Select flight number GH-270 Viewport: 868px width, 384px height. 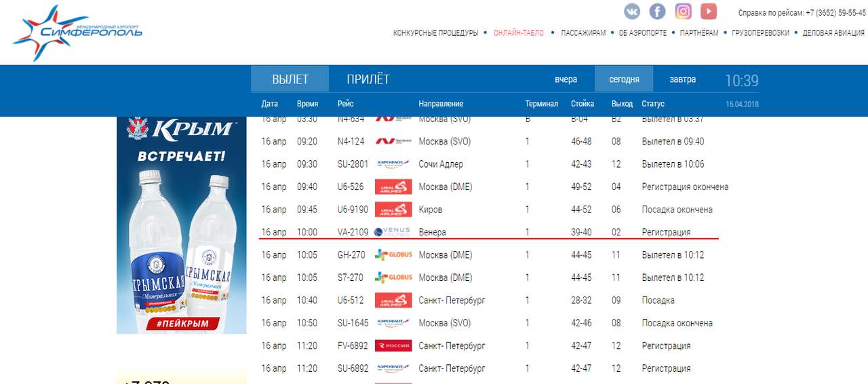coord(351,255)
